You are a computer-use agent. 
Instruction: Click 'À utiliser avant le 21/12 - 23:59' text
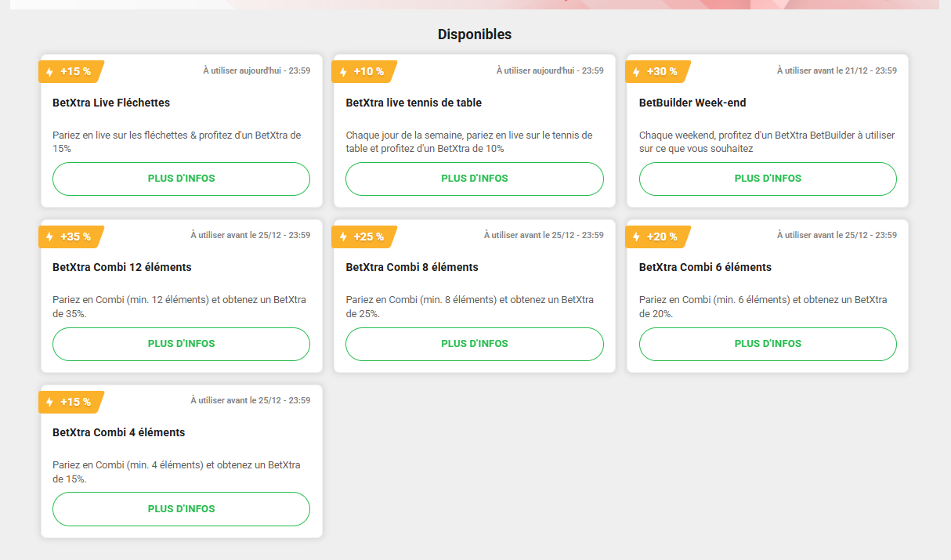pyautogui.click(x=837, y=70)
